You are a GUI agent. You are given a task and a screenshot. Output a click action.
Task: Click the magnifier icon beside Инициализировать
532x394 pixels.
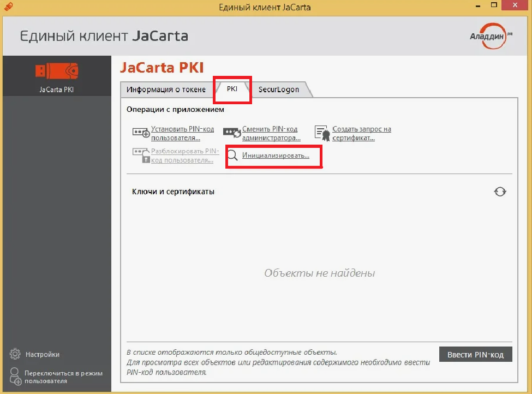[232, 156]
